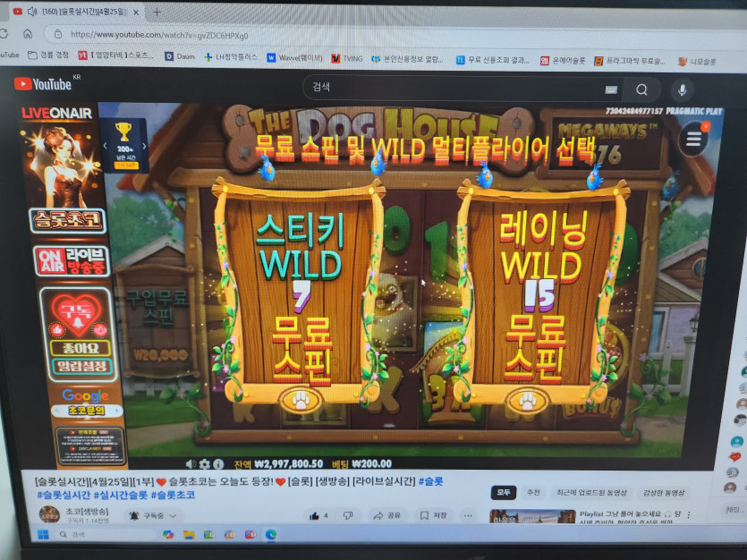Image resolution: width=747 pixels, height=560 pixels.
Task: Open the Playlist 그냥 틀어 놓으세요 thumbnail
Action: coord(532,516)
